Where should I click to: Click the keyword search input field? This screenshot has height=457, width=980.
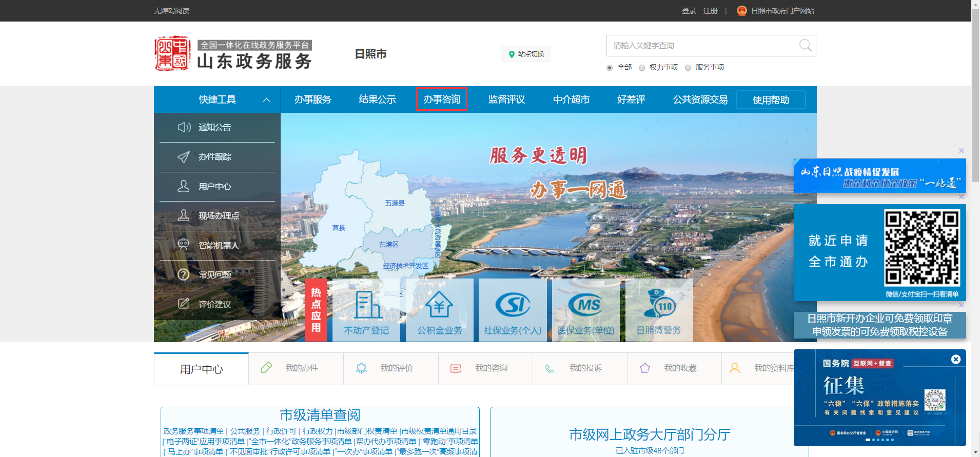pos(700,46)
